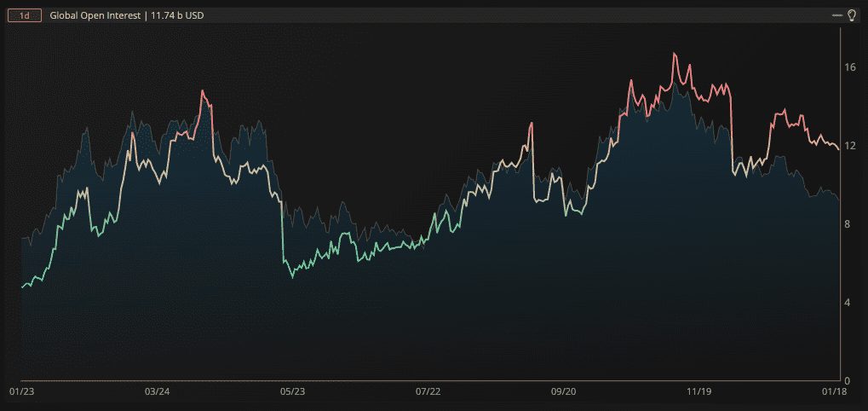The height and width of the screenshot is (411, 868).
Task: Click the 0 label on y-axis
Action: (847, 380)
